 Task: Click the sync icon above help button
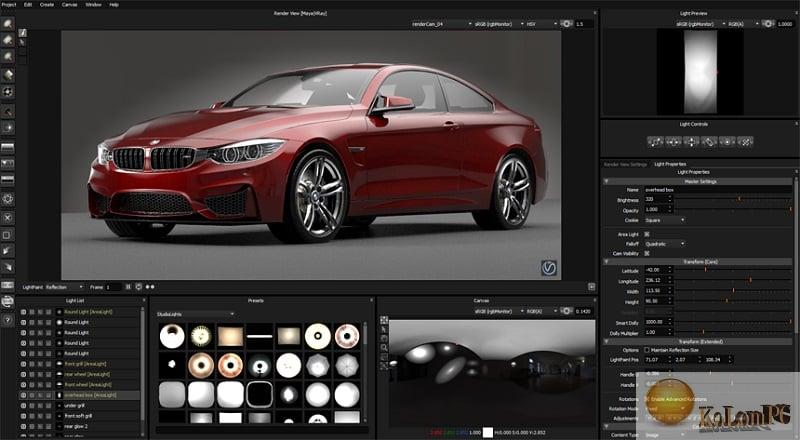(8, 302)
